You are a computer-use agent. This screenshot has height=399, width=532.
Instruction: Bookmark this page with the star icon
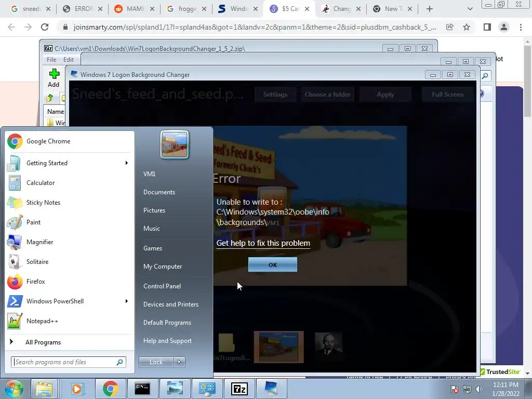[467, 27]
